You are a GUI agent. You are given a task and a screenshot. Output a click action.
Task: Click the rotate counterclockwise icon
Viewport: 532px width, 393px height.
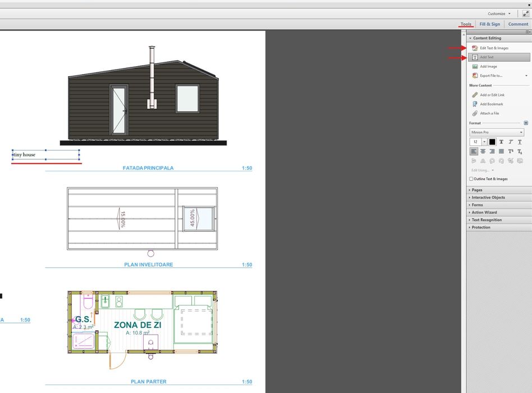(x=492, y=161)
